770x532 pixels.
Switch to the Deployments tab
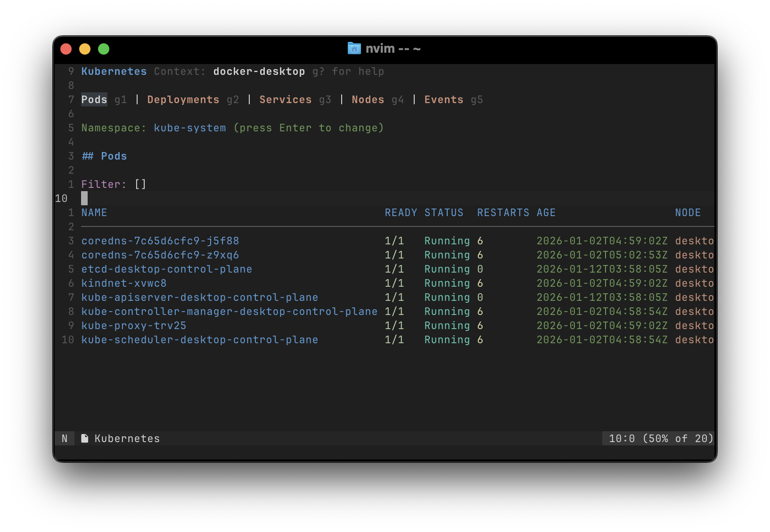tap(183, 99)
